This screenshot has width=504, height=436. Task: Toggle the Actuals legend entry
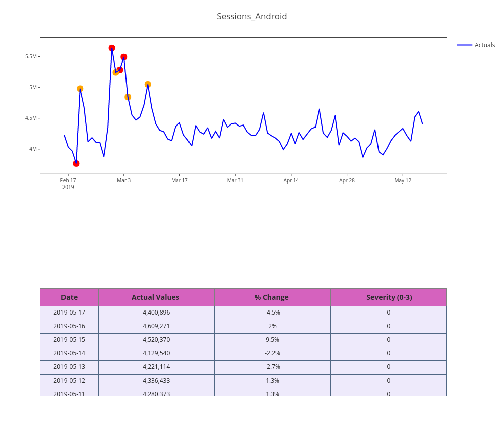point(484,45)
